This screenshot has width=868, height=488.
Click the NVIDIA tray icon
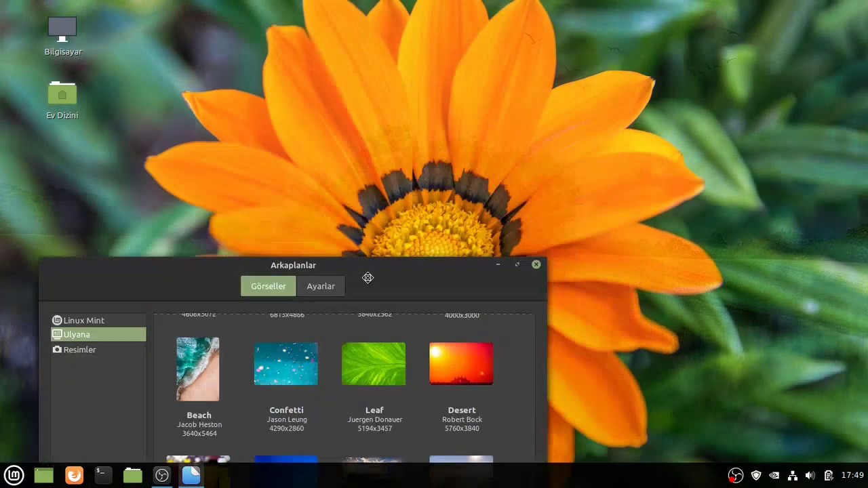[x=774, y=475]
